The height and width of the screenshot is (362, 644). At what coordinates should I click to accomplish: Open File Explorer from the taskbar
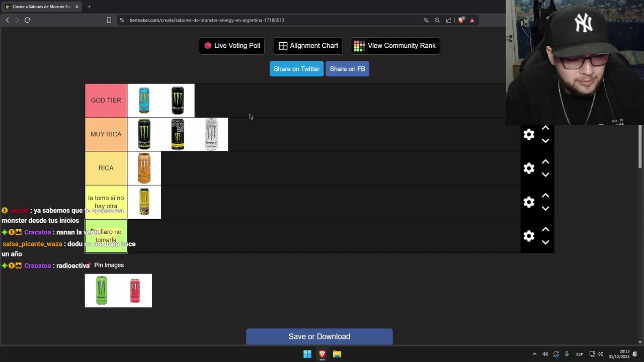(337, 354)
